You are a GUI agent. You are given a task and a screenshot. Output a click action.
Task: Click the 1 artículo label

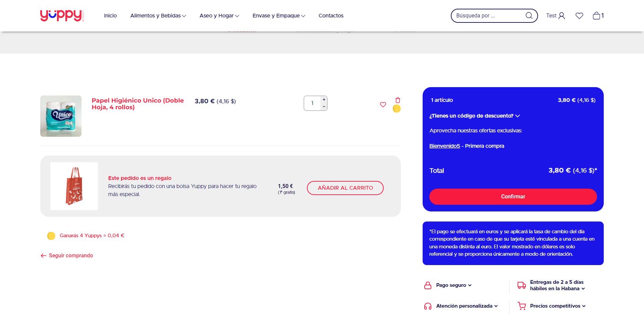click(x=442, y=100)
